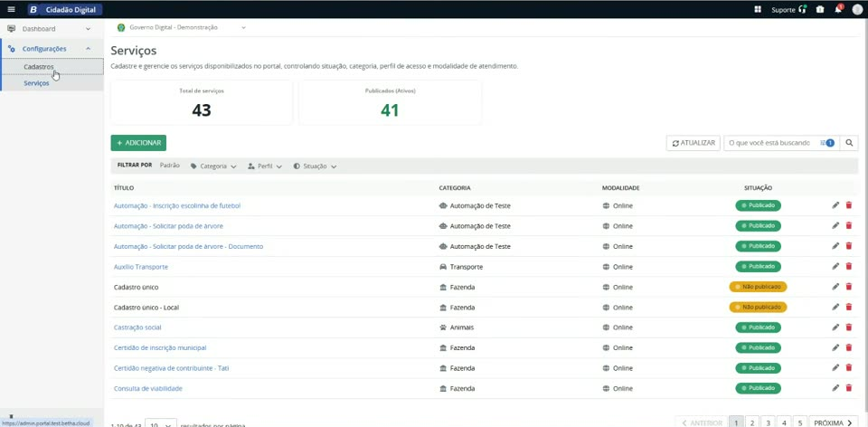The image size is (868, 427).
Task: Open the notifications bell icon
Action: click(x=839, y=9)
